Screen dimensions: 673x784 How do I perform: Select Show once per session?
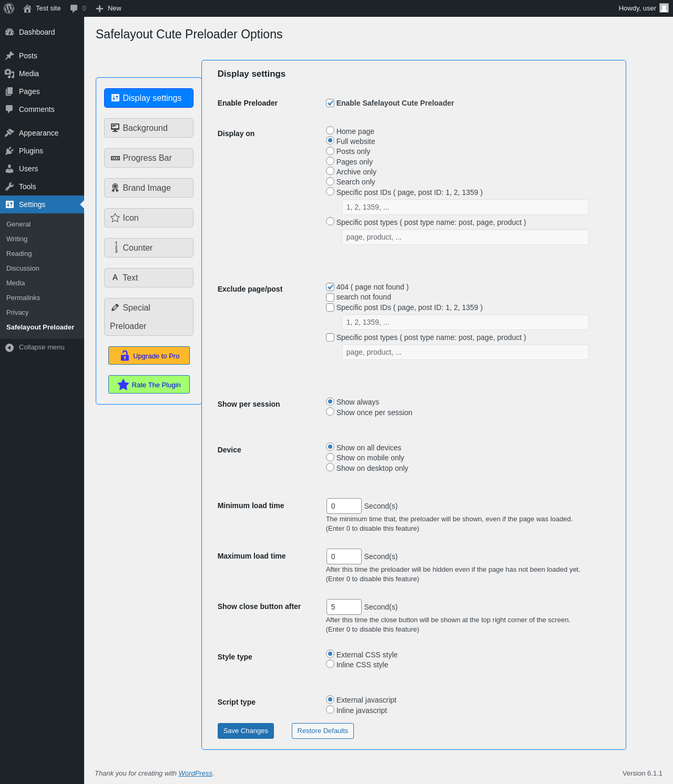coord(330,411)
